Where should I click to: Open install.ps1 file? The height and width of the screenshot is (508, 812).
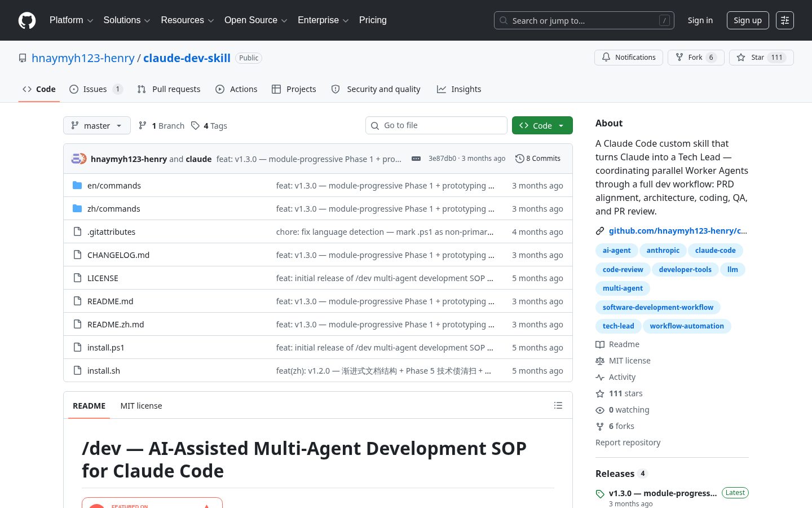coord(106,348)
